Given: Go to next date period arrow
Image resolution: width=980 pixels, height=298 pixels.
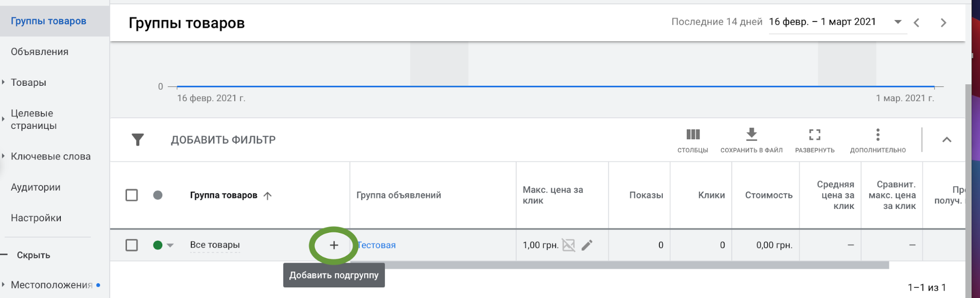Looking at the screenshot, I should [x=943, y=23].
